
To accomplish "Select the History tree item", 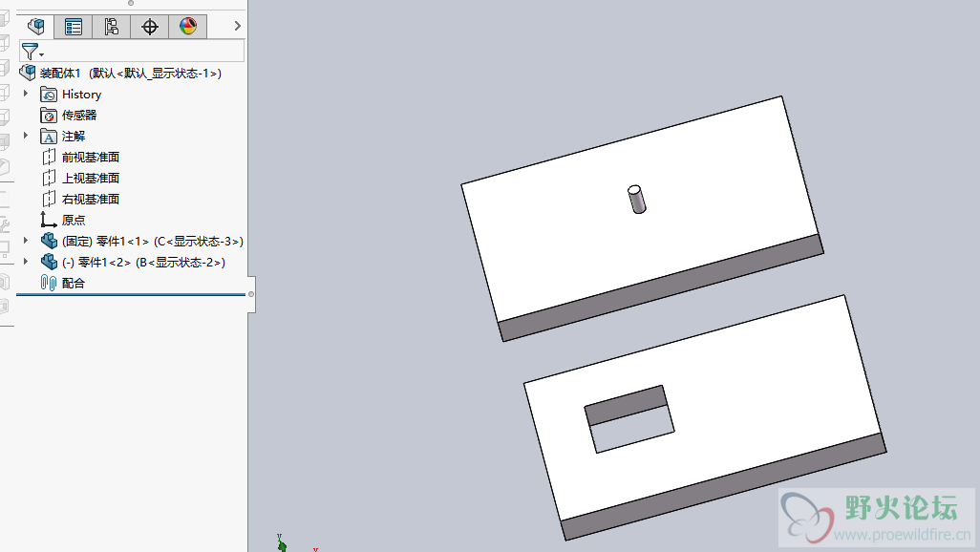I will 81,95.
